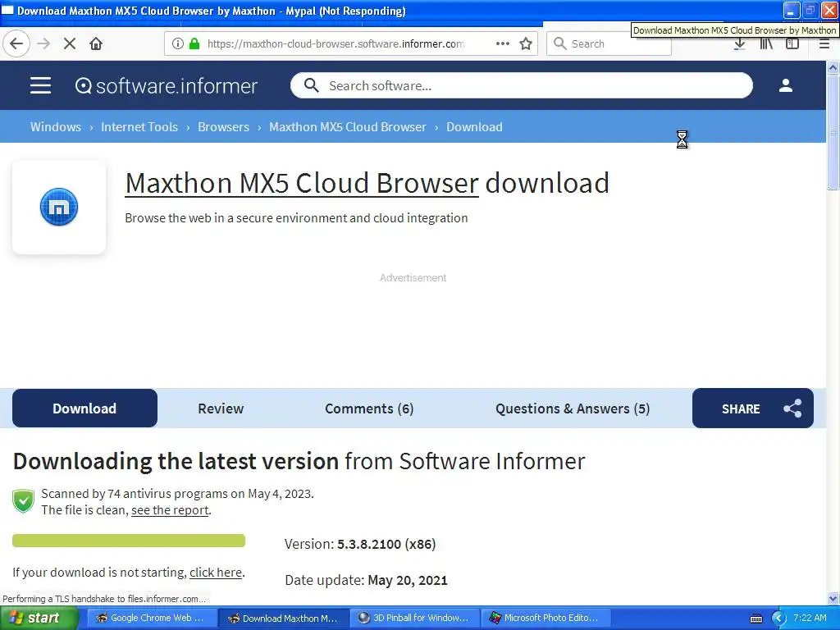
Task: Click the forward navigation arrow
Action: [x=43, y=43]
